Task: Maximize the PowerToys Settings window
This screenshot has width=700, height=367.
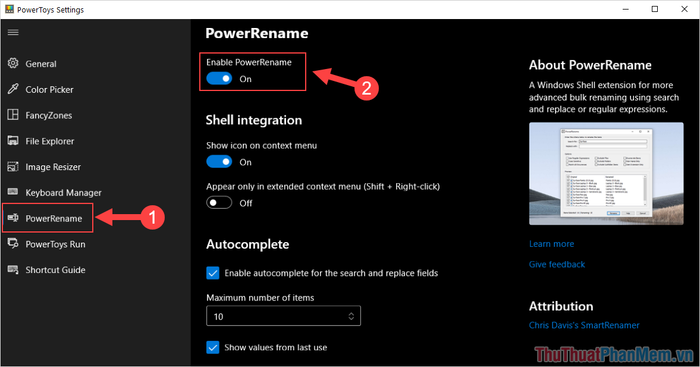Action: click(654, 9)
